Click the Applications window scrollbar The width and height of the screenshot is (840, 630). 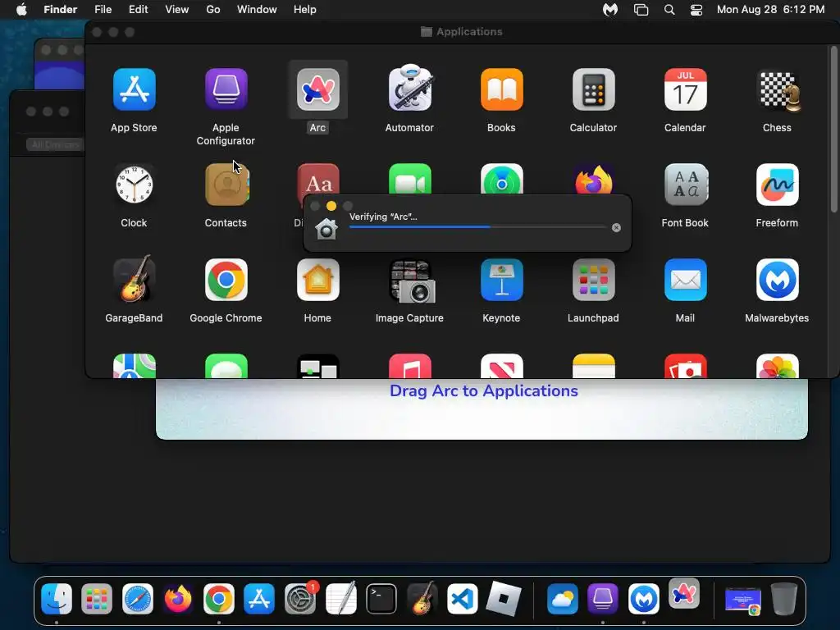pos(833,129)
